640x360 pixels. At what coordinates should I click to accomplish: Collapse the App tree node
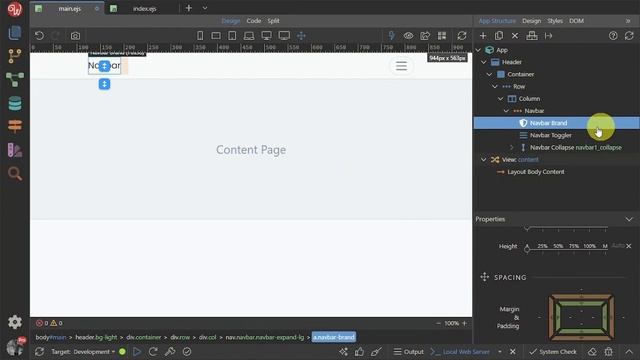tap(478, 50)
